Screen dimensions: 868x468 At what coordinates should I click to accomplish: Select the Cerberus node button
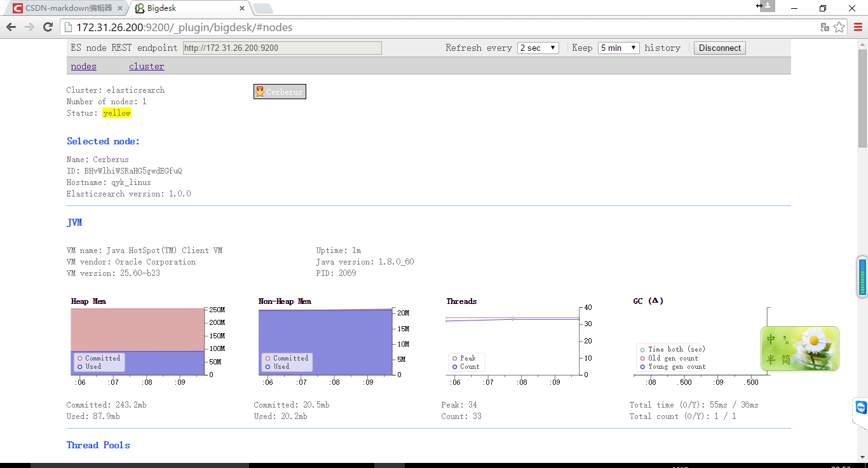(280, 92)
